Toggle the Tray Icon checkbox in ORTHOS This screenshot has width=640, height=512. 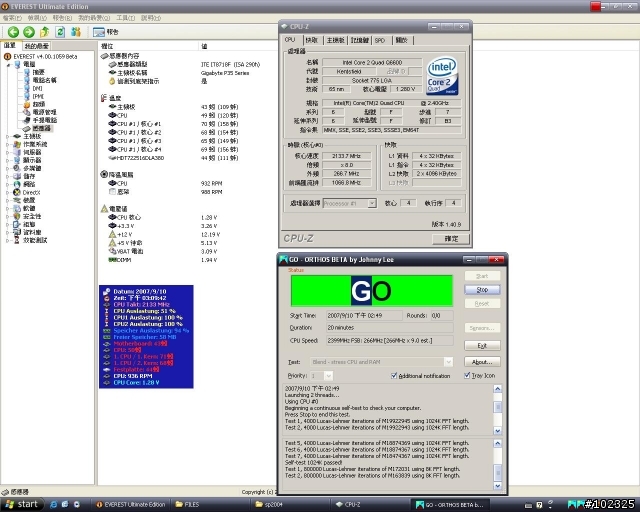[467, 375]
